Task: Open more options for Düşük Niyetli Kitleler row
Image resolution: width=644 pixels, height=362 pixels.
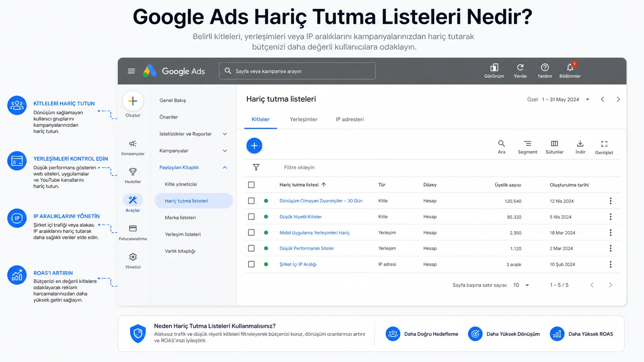Action: click(610, 217)
